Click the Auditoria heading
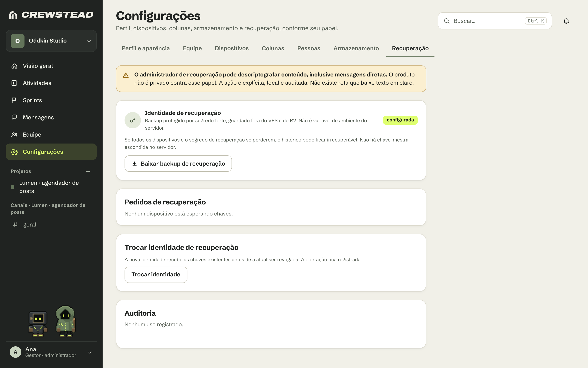This screenshot has width=588, height=368. click(x=140, y=313)
